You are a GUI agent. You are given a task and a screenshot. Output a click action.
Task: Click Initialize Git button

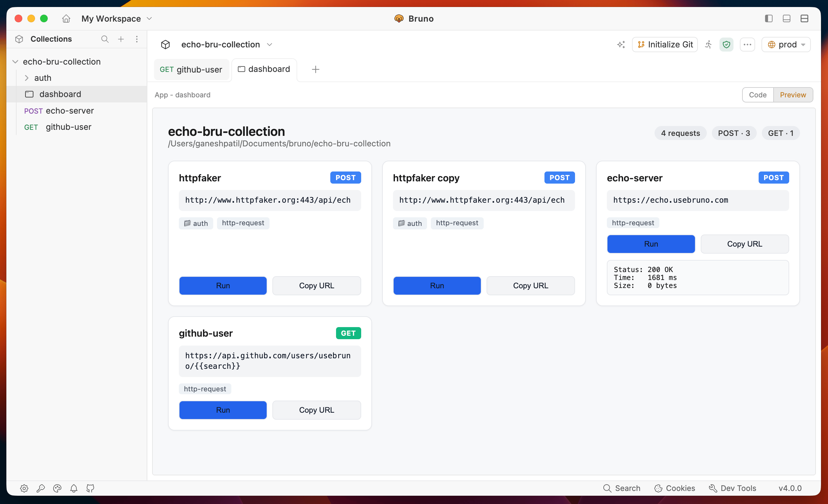click(x=665, y=44)
